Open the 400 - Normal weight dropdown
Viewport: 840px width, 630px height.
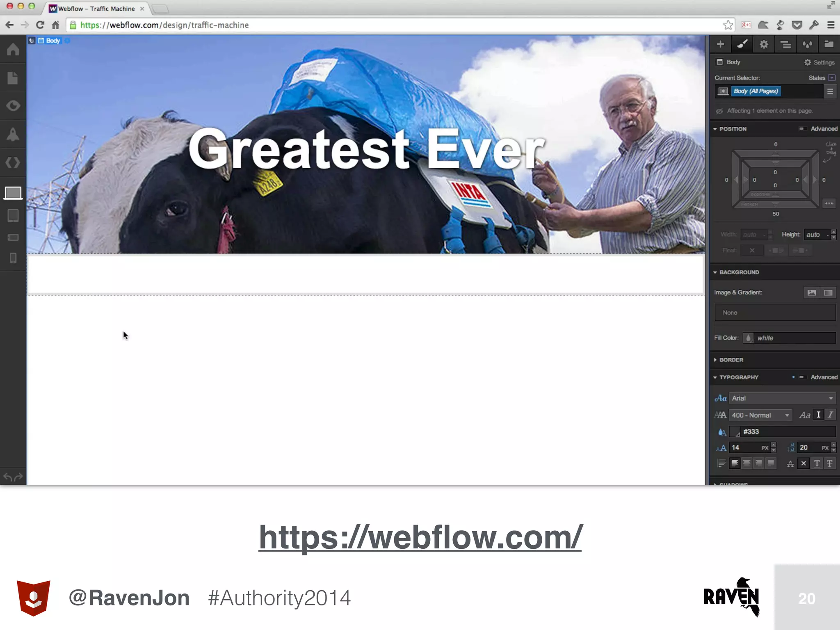point(760,415)
